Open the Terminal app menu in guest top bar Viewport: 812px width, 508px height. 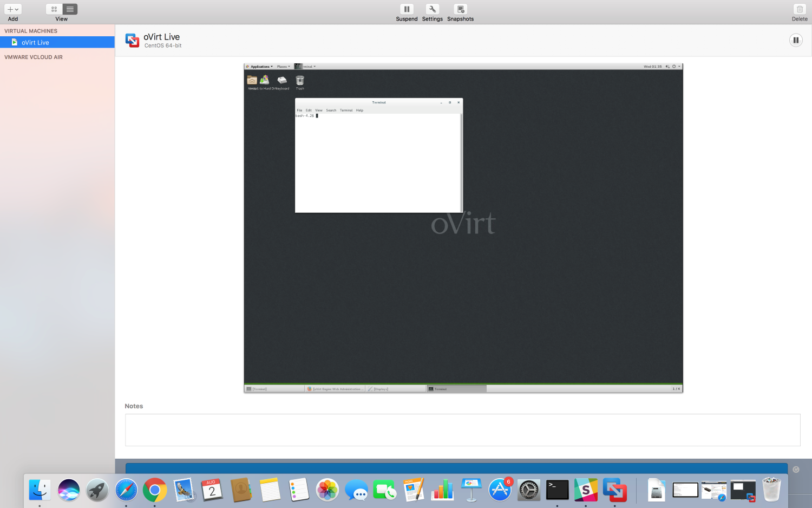point(305,67)
